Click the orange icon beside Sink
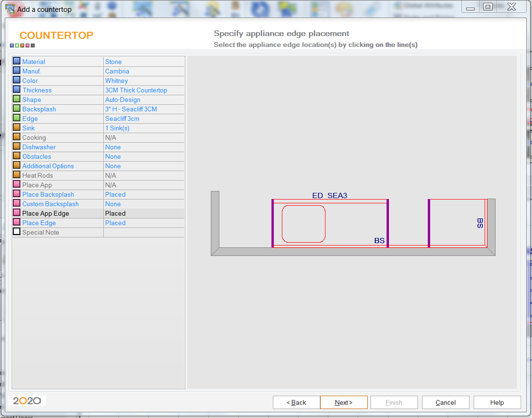Viewport: 532px width, 418px height. pyautogui.click(x=17, y=127)
